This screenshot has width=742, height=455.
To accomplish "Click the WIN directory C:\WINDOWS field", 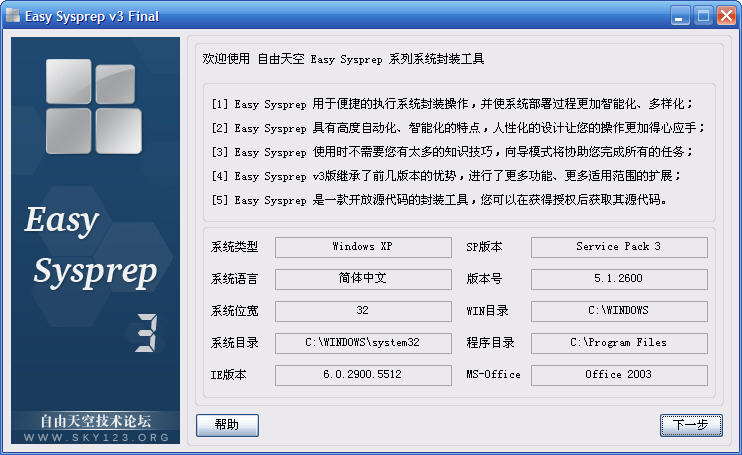I will (618, 311).
